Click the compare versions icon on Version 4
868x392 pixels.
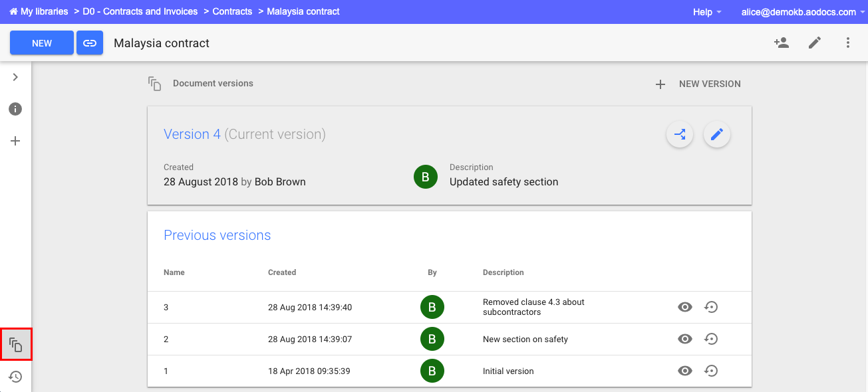(x=680, y=134)
